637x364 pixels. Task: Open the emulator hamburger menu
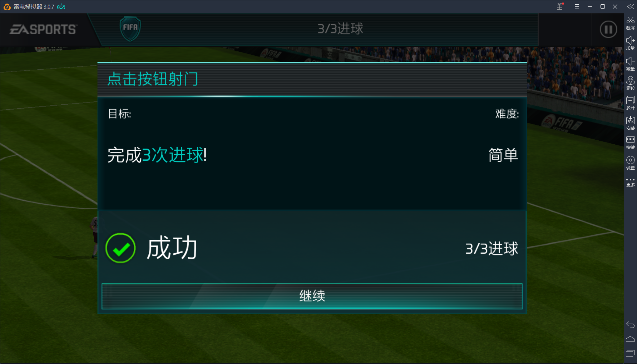[577, 7]
